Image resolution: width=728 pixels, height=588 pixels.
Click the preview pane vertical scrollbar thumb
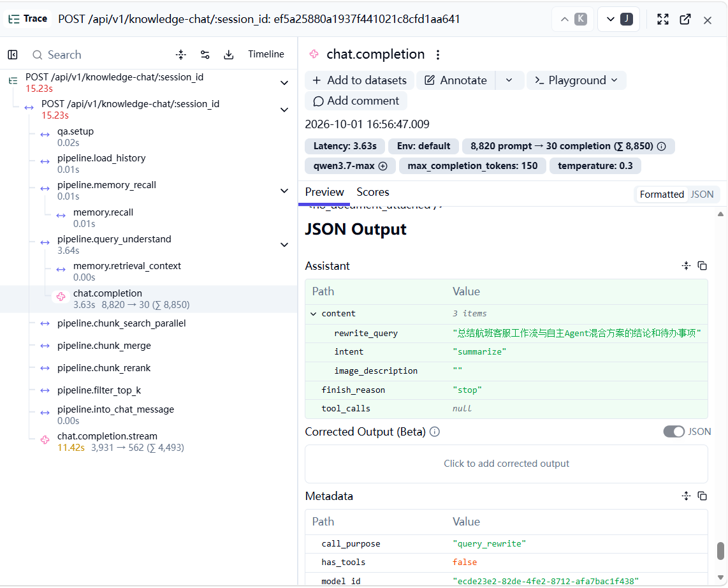(720, 551)
